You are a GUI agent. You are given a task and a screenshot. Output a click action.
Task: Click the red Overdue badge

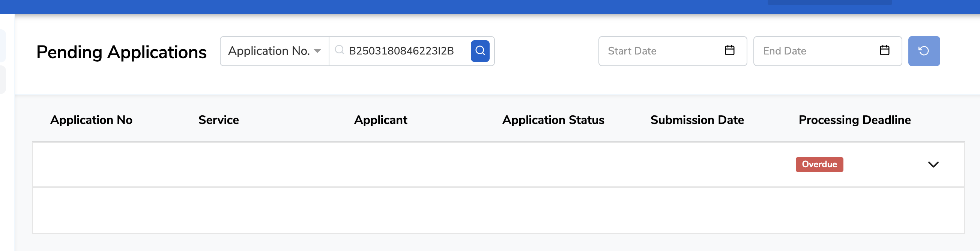pos(819,165)
